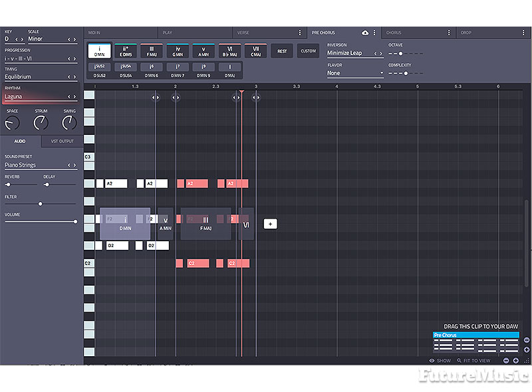Select the i DMIN chord button

[99, 51]
